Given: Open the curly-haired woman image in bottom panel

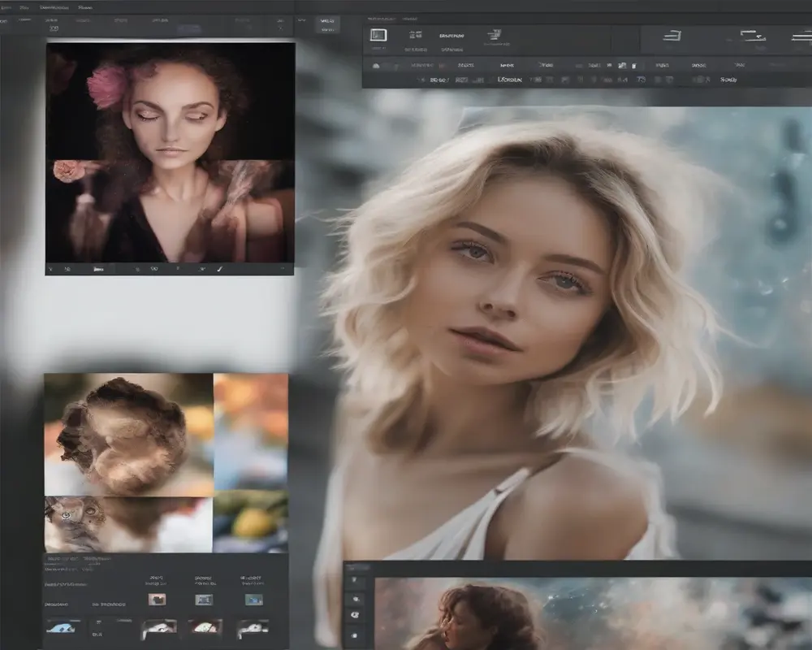Looking at the screenshot, I should pos(593,613).
